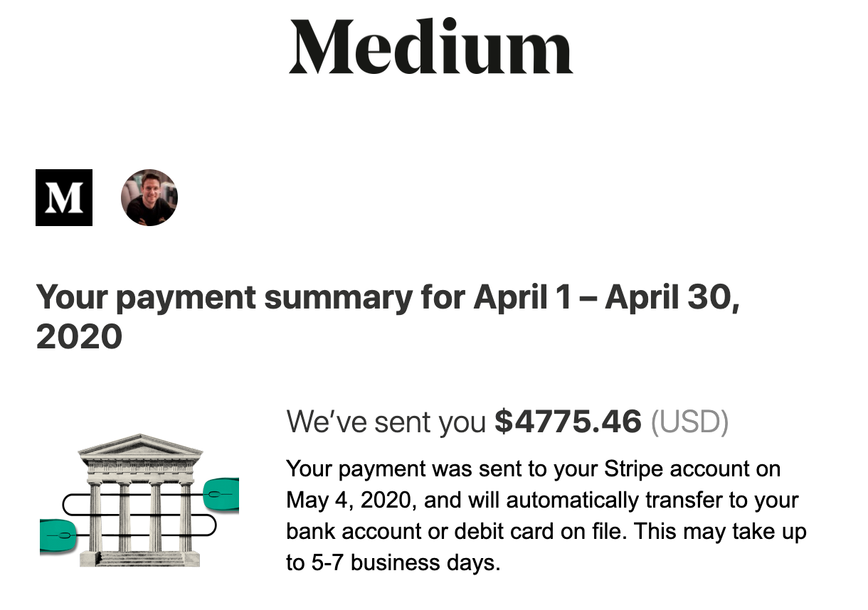View the circular profile avatar photo
This screenshot has height=610, width=868.
(x=149, y=198)
